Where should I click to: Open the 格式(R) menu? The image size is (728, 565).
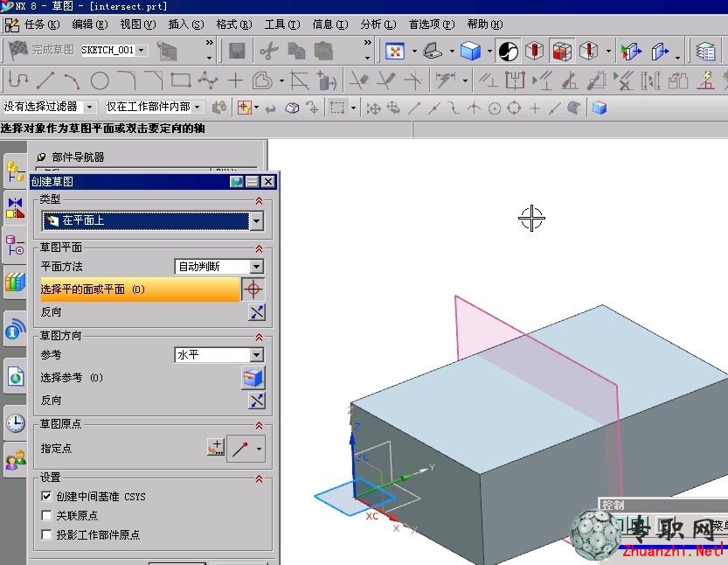click(234, 24)
